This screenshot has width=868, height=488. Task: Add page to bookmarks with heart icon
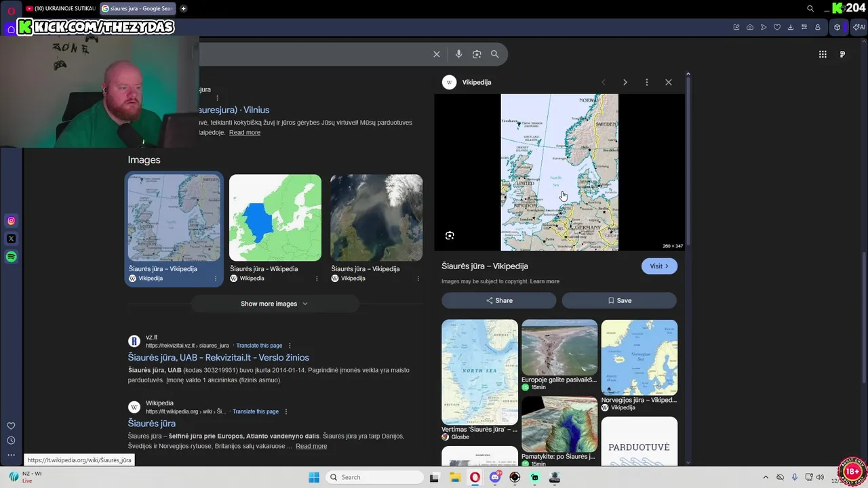pos(777,27)
